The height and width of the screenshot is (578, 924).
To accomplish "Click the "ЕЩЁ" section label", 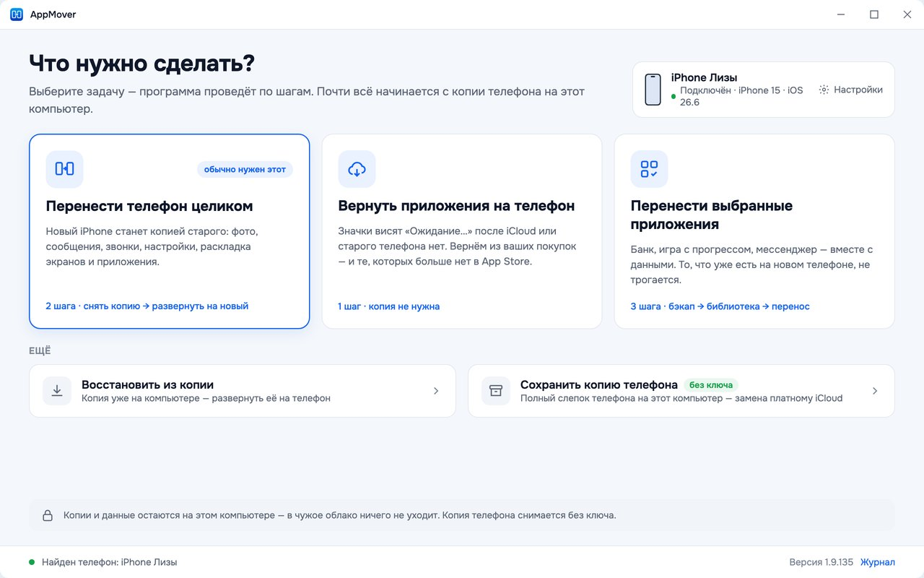I will pyautogui.click(x=40, y=351).
